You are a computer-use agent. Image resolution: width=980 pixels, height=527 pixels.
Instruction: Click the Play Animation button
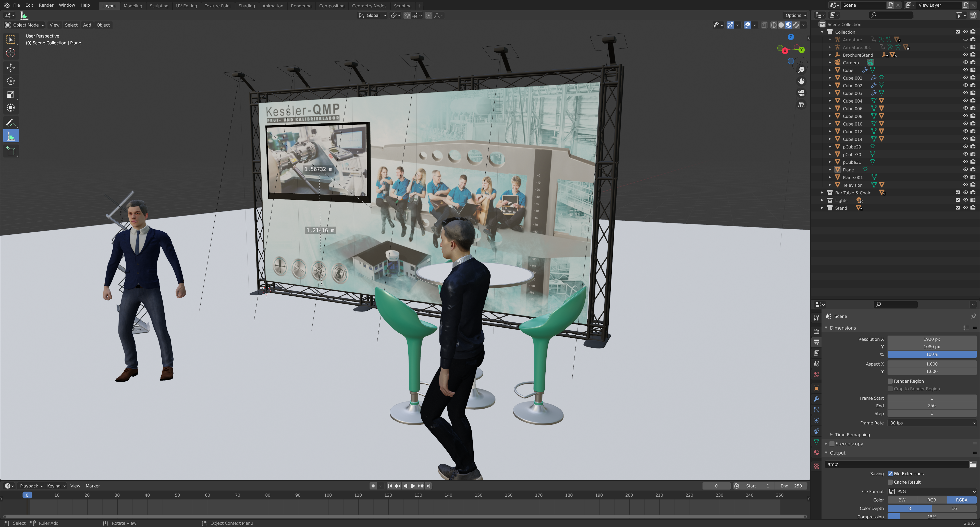click(413, 486)
